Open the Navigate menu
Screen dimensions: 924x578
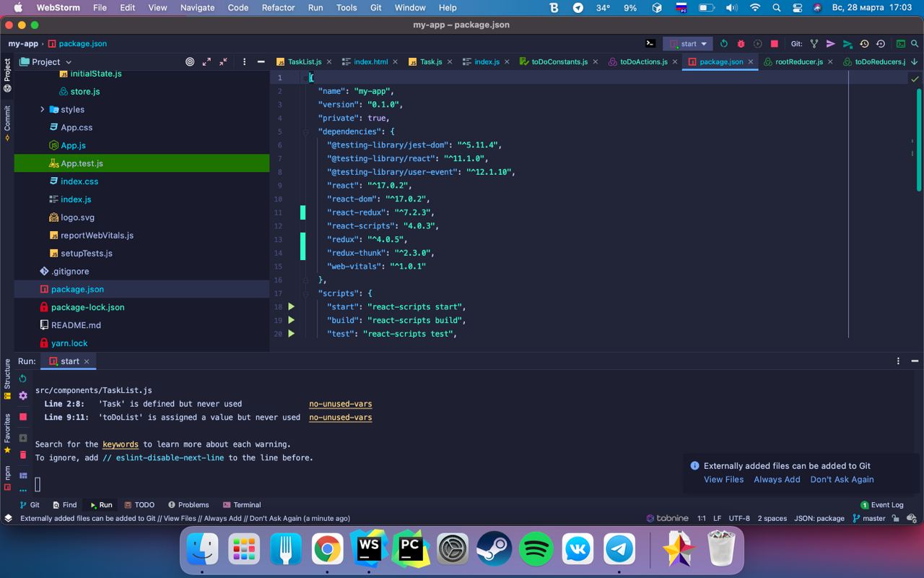197,7
